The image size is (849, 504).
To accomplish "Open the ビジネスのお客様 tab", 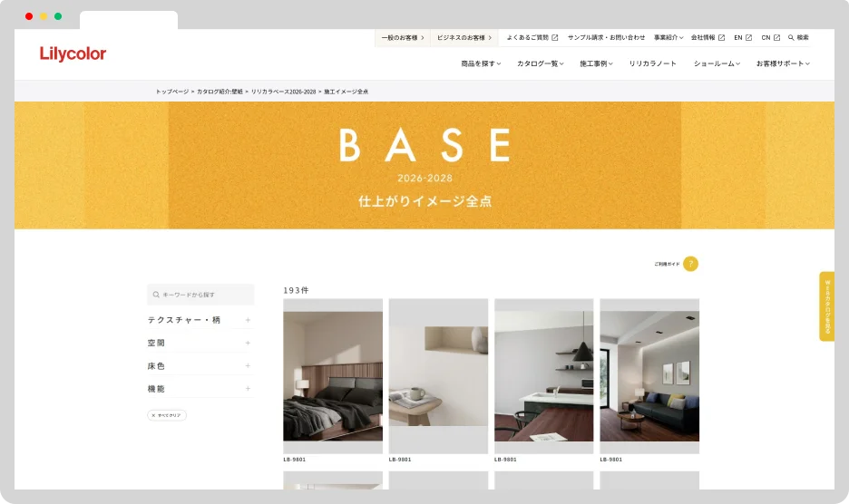I will click(x=464, y=37).
